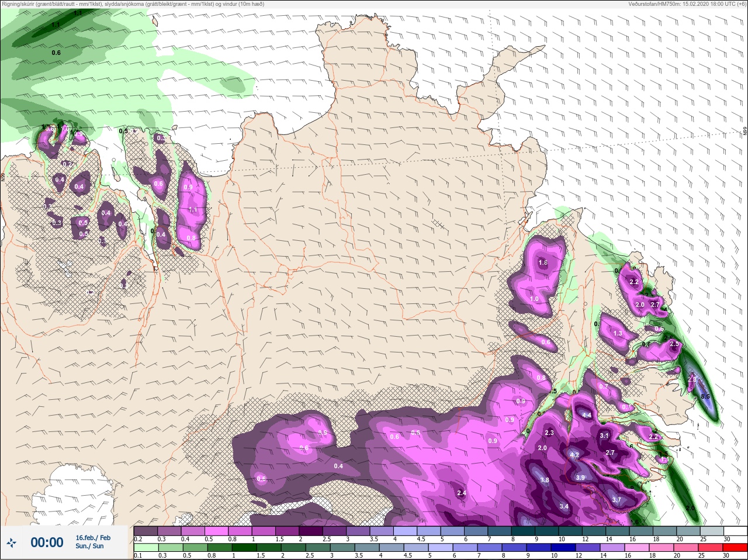Click the 4.4 precipitation value

[587, 415]
